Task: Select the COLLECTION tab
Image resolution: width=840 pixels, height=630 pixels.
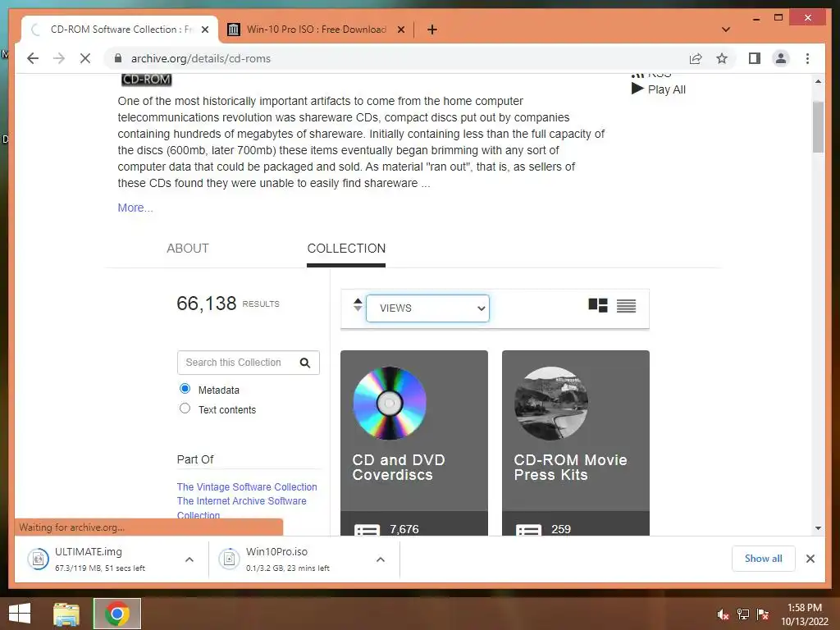Action: pos(346,249)
